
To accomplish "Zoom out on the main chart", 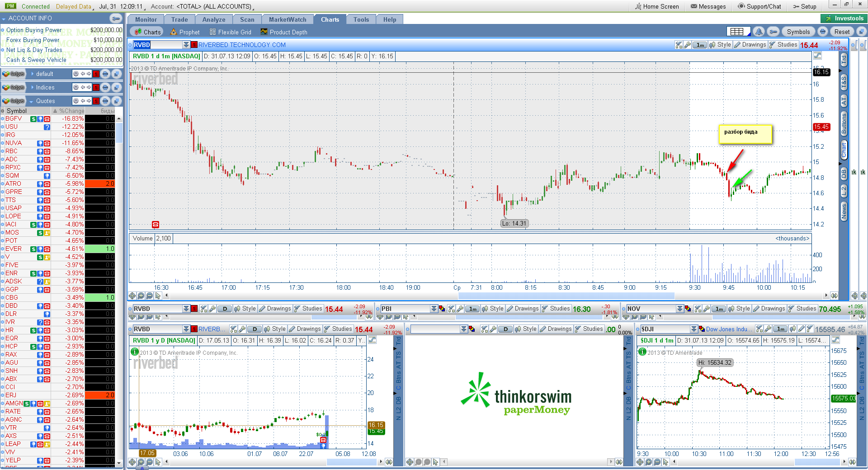I will click(149, 296).
